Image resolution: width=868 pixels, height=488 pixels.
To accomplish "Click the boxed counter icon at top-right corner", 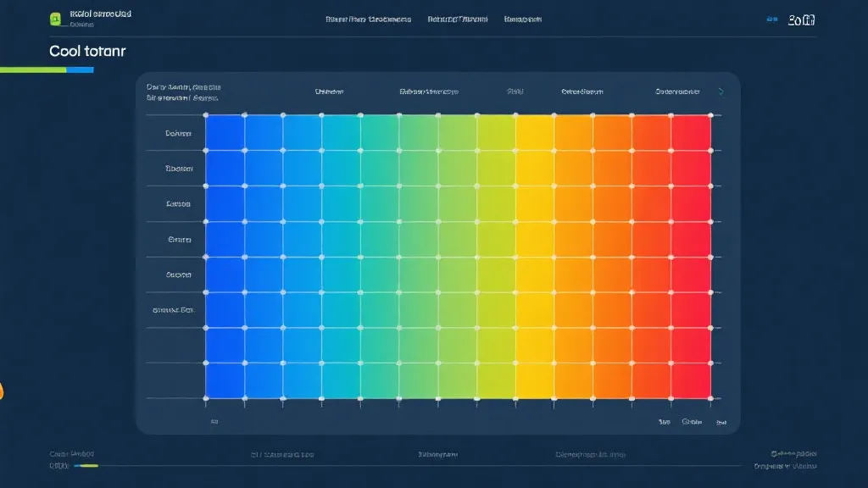I will (x=802, y=19).
